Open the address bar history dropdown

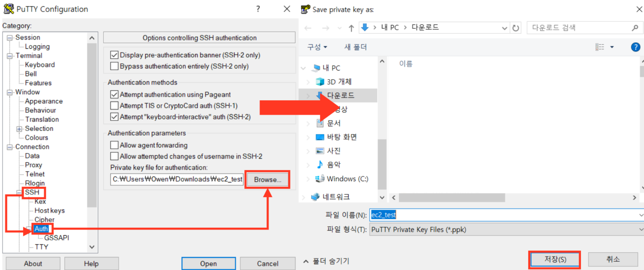(x=505, y=28)
